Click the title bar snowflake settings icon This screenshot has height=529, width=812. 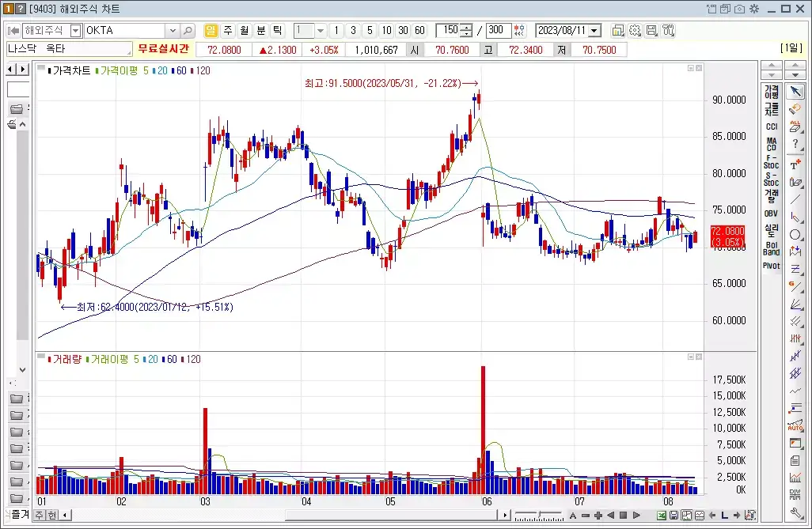pos(754,9)
